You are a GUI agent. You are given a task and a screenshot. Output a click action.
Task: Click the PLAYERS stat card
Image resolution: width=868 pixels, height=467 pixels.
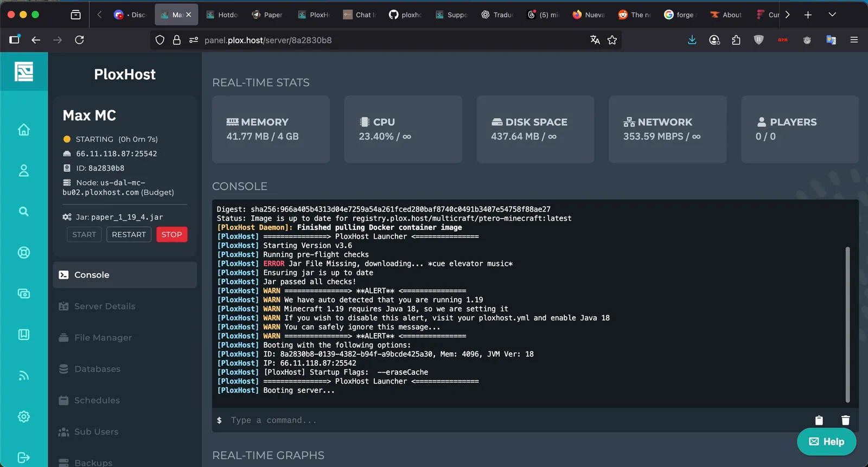[800, 129]
